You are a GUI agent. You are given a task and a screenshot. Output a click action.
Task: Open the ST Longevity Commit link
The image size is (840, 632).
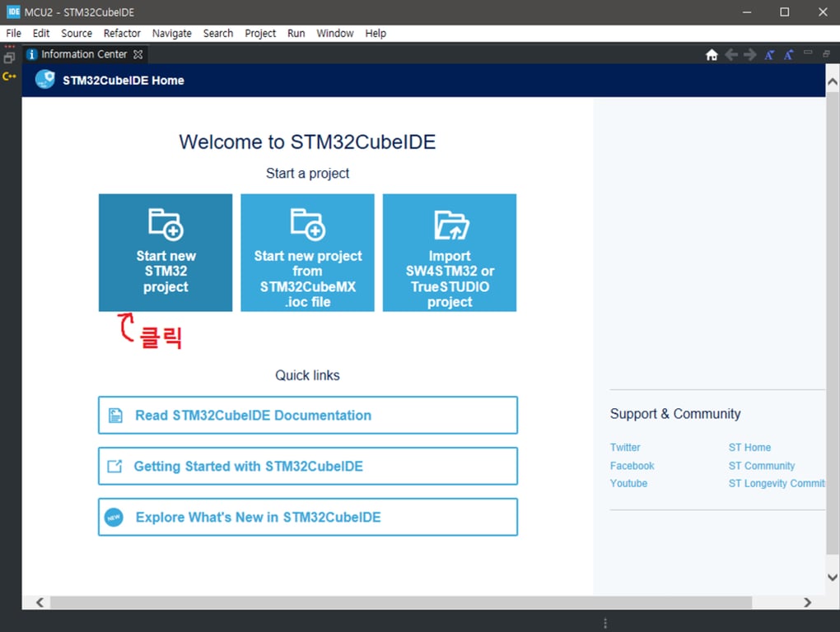coord(777,483)
